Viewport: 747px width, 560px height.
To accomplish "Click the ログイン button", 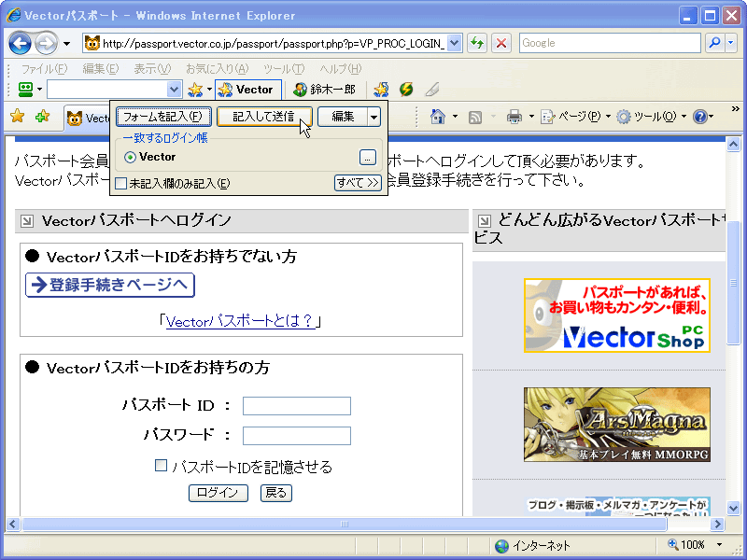I will point(218,493).
